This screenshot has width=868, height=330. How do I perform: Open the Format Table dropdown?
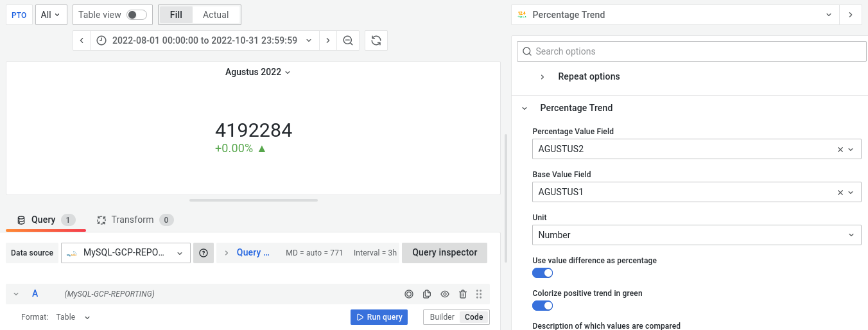[73, 317]
